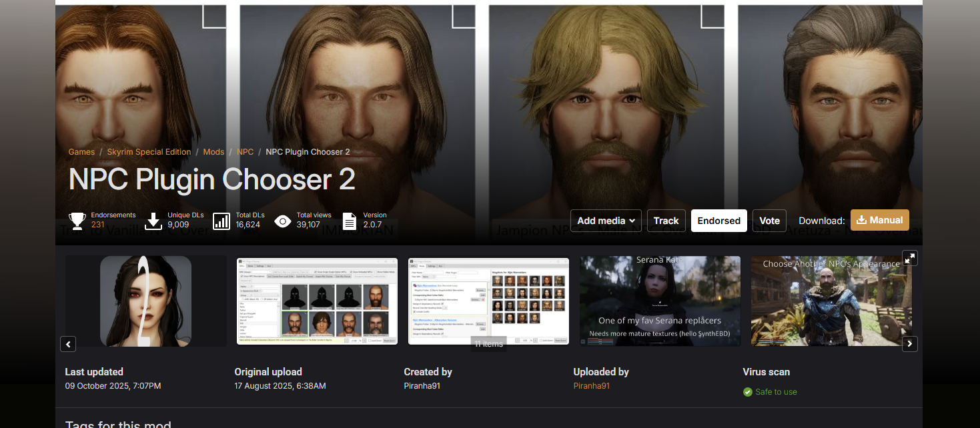Image resolution: width=980 pixels, height=428 pixels.
Task: Click the Total DLs bar chart icon
Action: coord(221,221)
